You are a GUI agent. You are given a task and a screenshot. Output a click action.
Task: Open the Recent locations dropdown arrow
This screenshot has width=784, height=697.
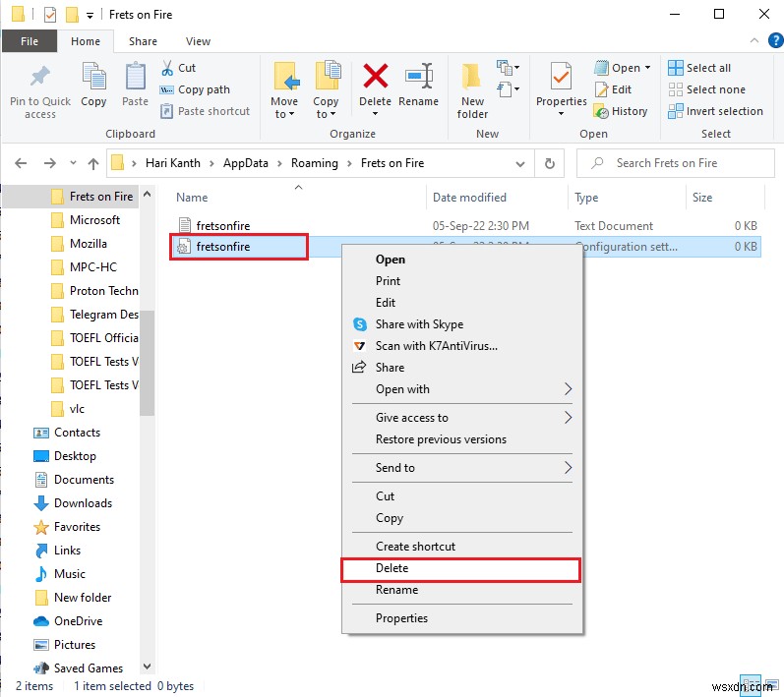click(73, 163)
